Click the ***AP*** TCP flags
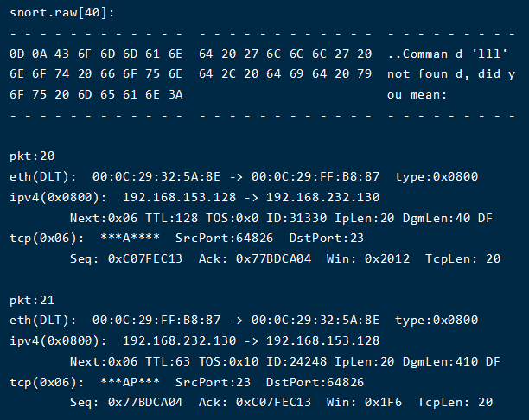The width and height of the screenshot is (529, 420). pyautogui.click(x=130, y=382)
